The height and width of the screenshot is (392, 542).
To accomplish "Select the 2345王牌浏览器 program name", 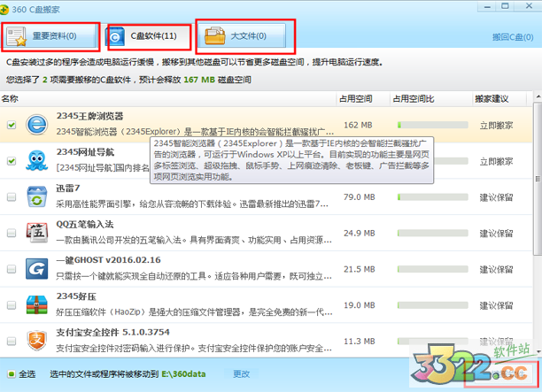I will tap(89, 116).
